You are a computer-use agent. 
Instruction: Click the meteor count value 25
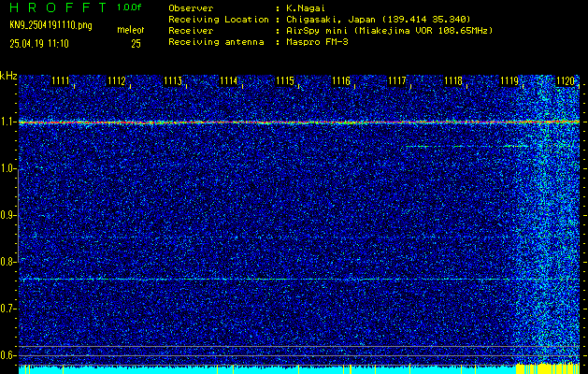click(x=136, y=44)
